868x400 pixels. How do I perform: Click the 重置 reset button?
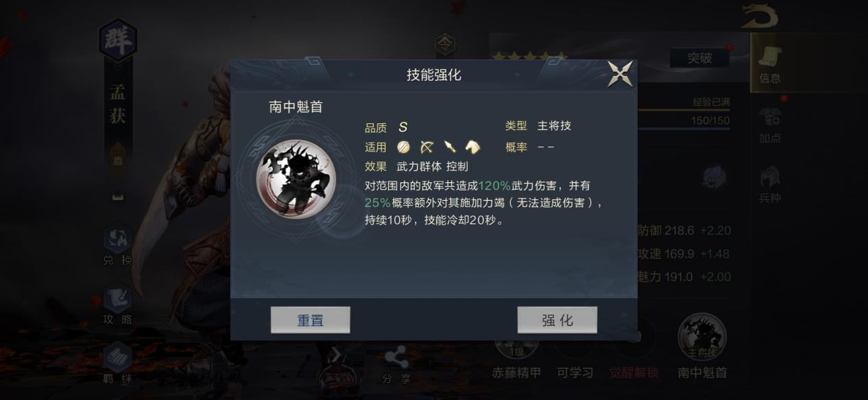click(311, 320)
